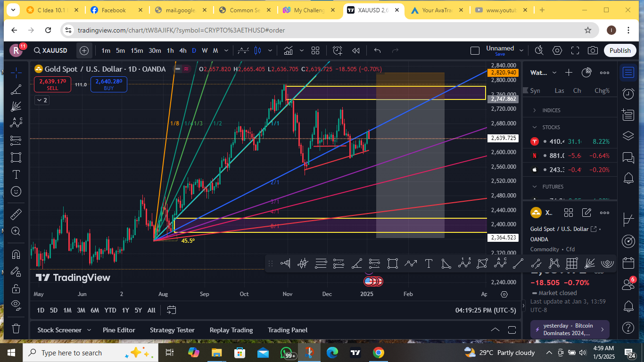Open the Alerts clock icon

(x=628, y=94)
